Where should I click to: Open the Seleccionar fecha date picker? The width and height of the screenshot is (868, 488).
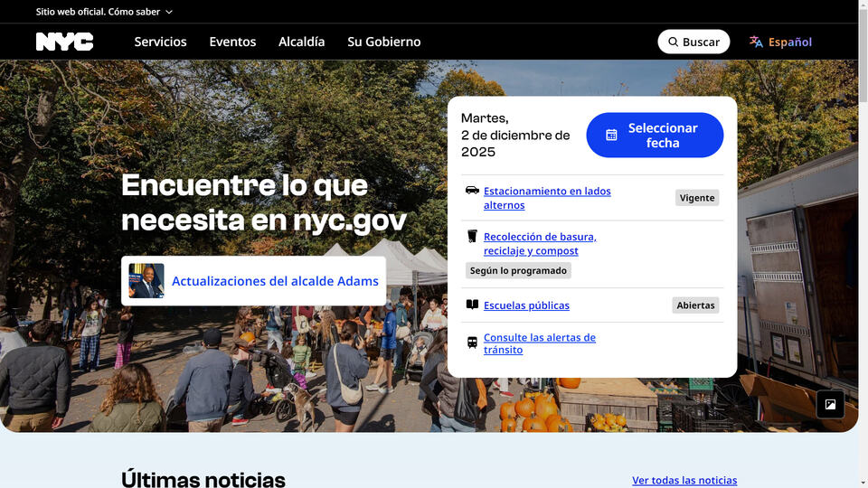coord(655,136)
